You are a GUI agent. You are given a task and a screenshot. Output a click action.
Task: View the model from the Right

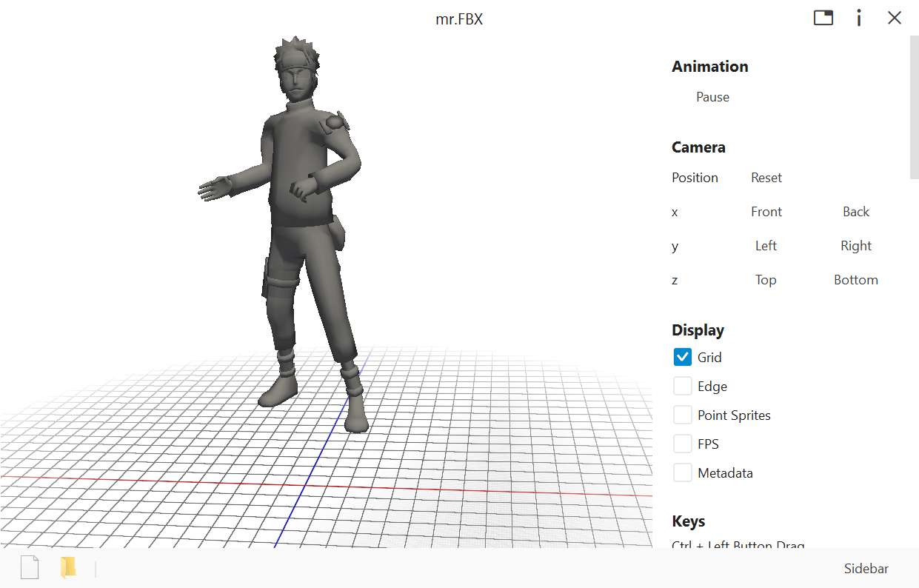pyautogui.click(x=855, y=246)
